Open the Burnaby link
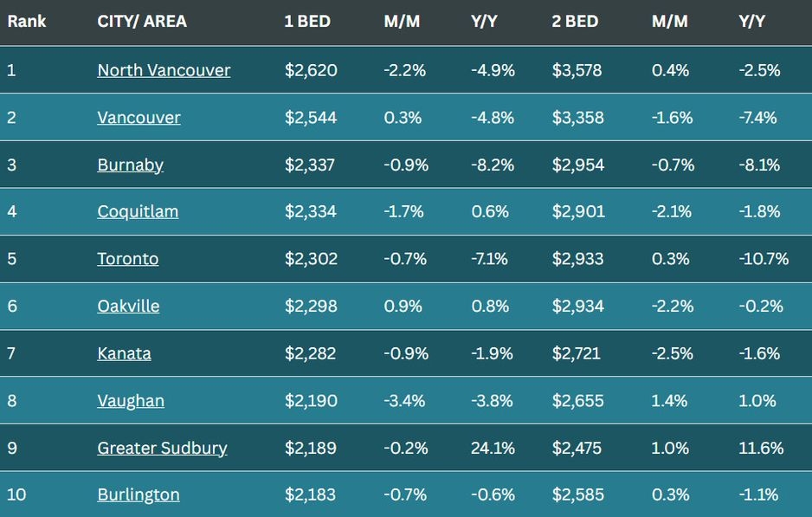812x517 pixels. pos(130,165)
